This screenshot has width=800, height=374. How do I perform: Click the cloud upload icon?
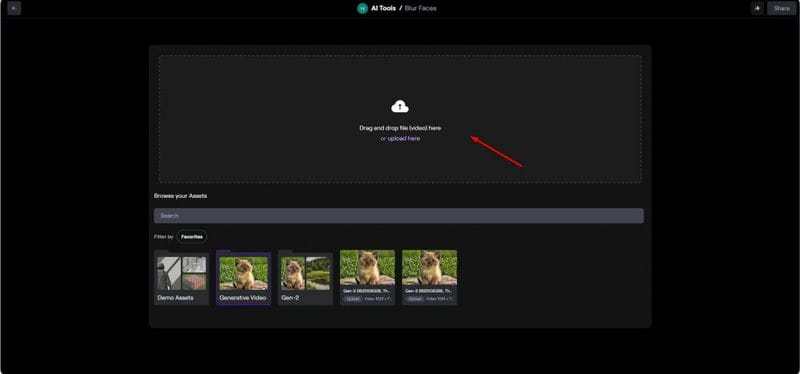(x=400, y=107)
